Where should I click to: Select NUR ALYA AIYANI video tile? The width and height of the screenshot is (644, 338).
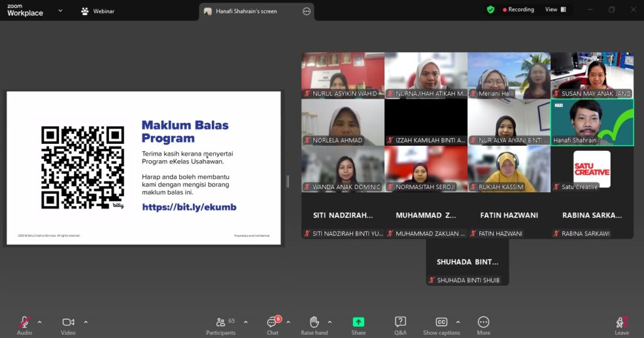pyautogui.click(x=509, y=123)
